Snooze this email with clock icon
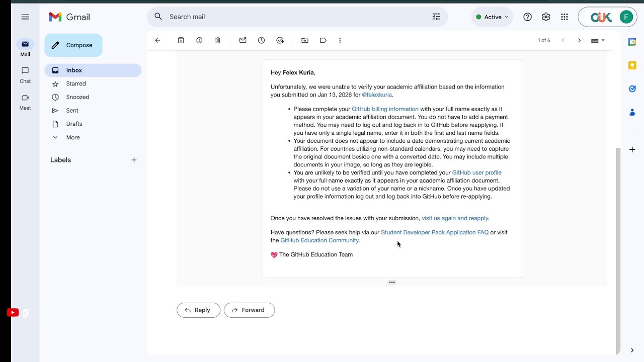Viewport: 644px width, 362px height. (x=261, y=40)
